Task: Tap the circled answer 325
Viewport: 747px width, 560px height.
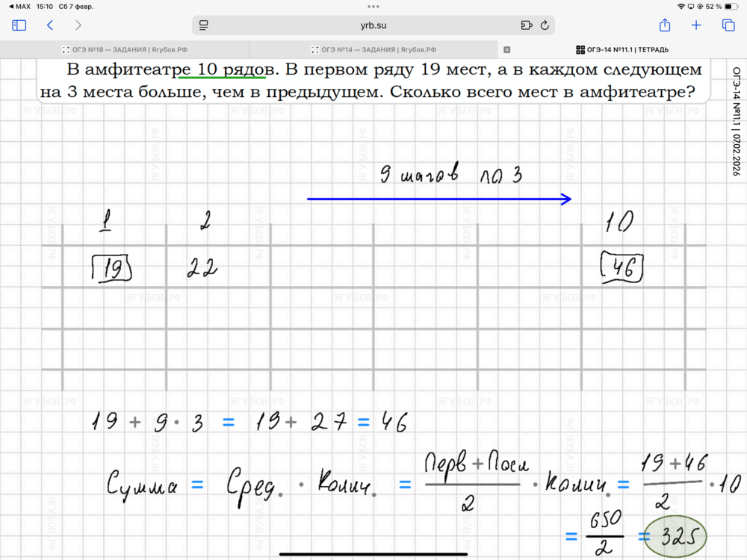Action: point(675,535)
